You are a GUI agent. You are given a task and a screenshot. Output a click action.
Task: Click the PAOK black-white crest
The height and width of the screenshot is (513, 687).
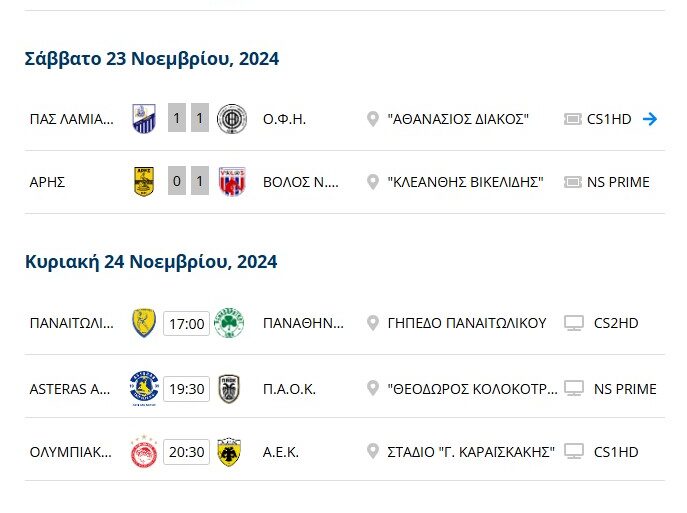click(229, 387)
